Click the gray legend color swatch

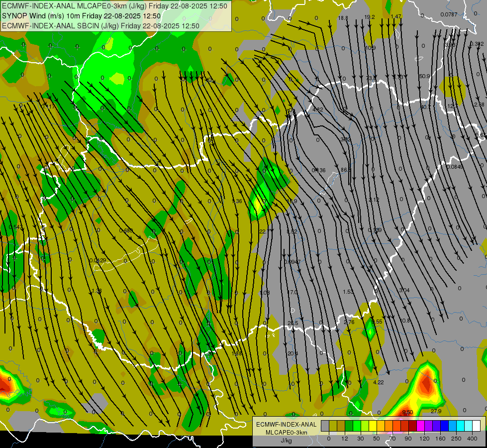(x=325, y=426)
